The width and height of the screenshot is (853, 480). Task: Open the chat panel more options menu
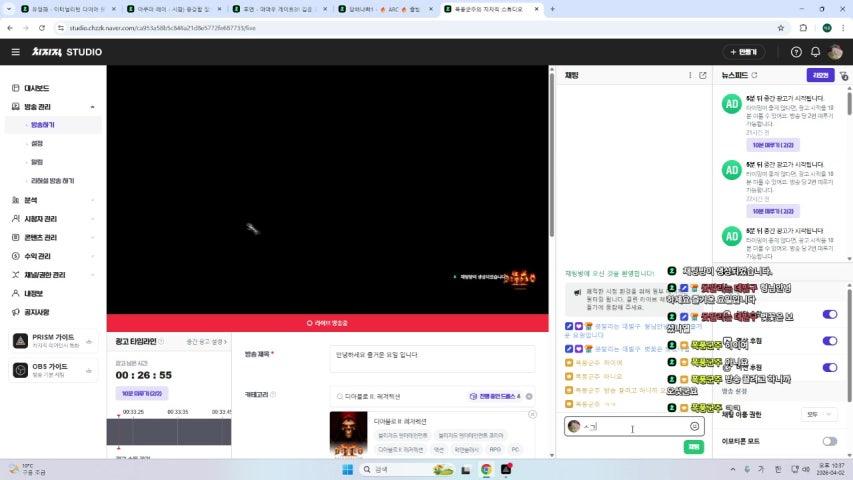(690, 75)
